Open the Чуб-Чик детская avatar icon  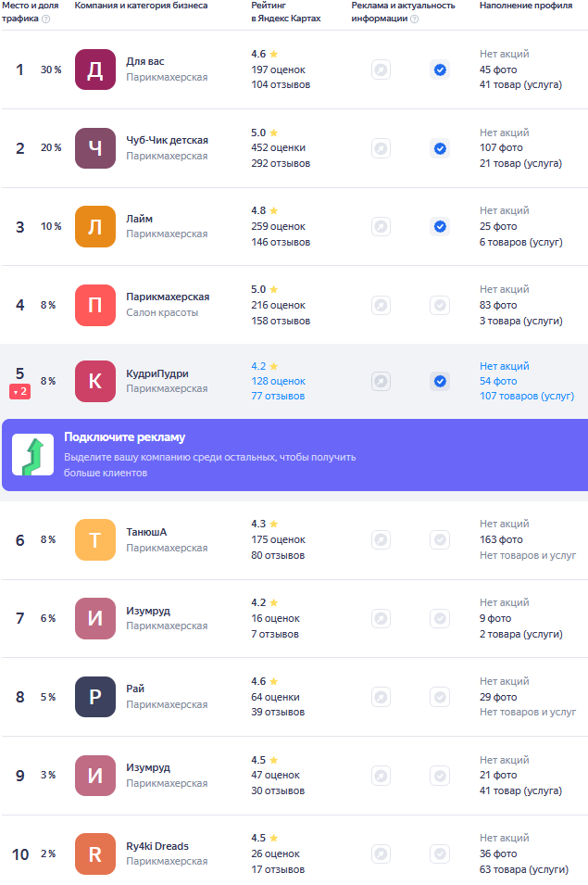pos(95,148)
